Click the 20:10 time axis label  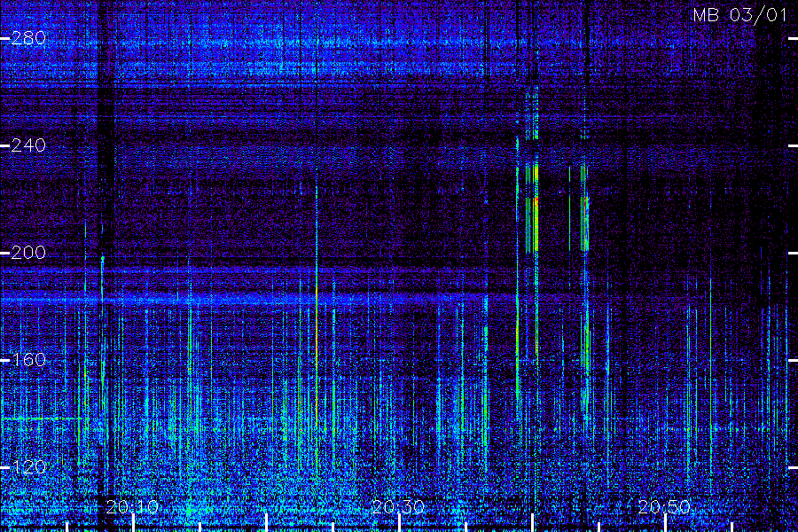pos(132,507)
